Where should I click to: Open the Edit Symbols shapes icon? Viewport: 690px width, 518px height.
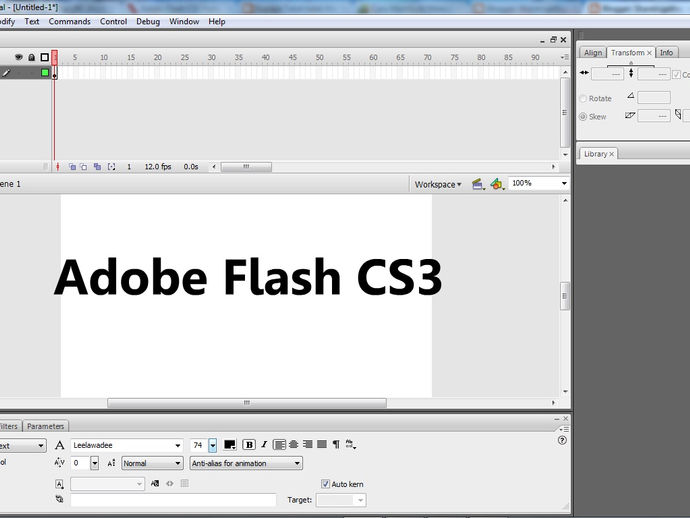pos(497,184)
